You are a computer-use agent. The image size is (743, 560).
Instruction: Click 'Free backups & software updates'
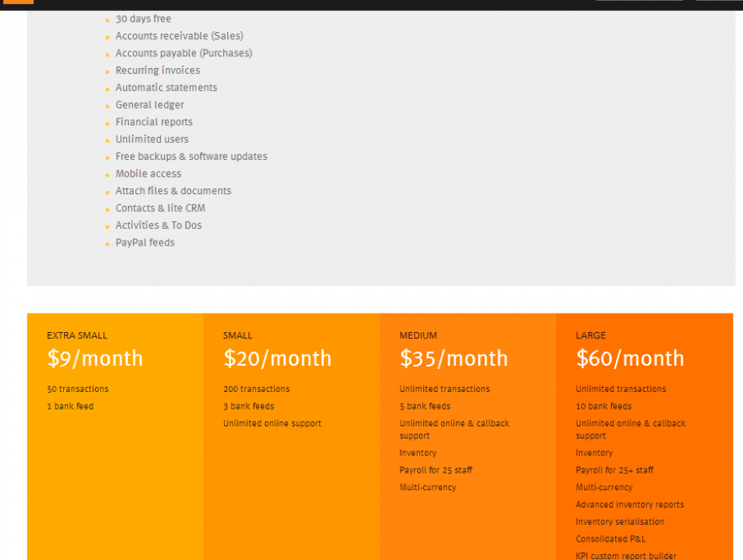click(x=191, y=156)
